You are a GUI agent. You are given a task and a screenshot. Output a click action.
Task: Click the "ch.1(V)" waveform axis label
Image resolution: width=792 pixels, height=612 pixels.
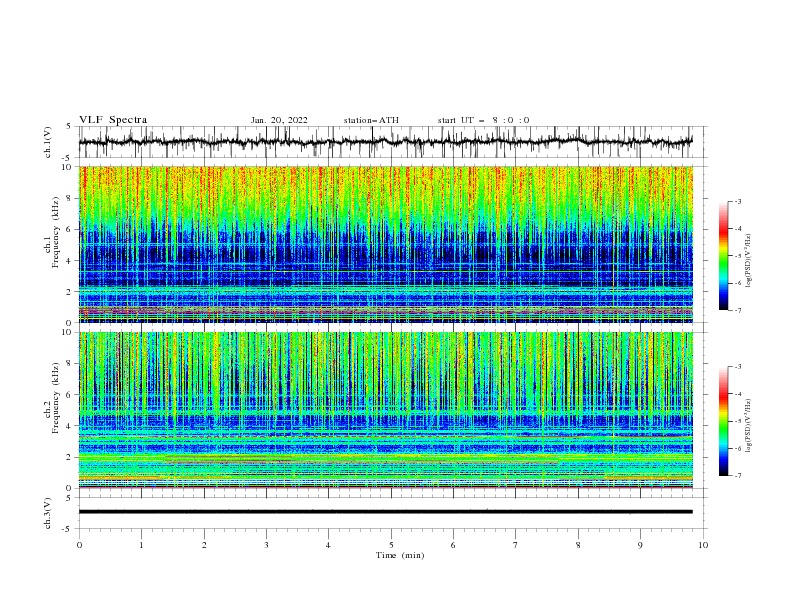48,142
